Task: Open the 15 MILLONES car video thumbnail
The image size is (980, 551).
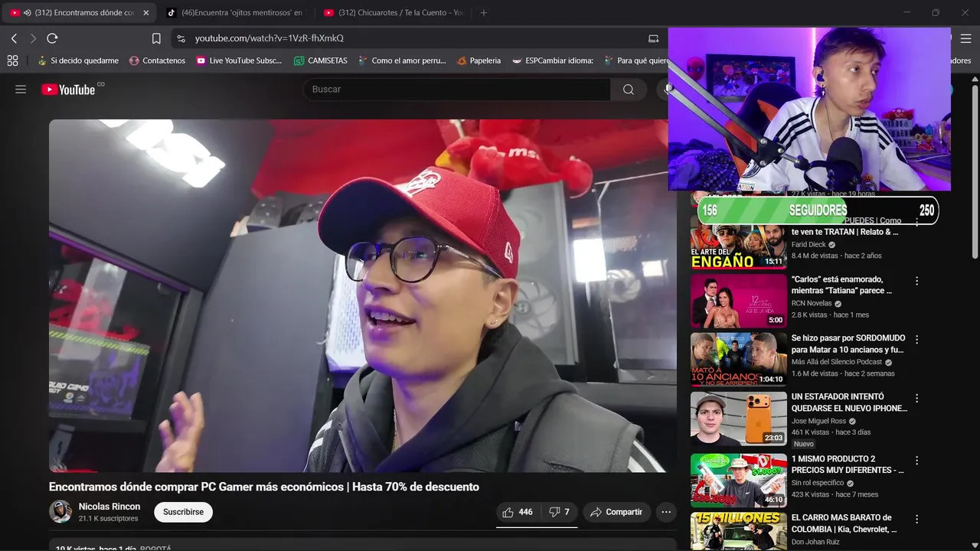Action: [739, 532]
